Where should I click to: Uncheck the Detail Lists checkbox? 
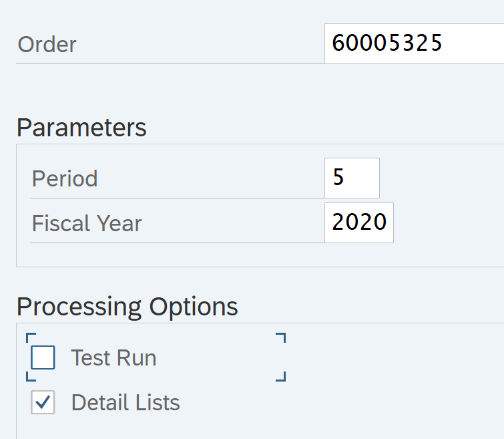click(x=43, y=403)
